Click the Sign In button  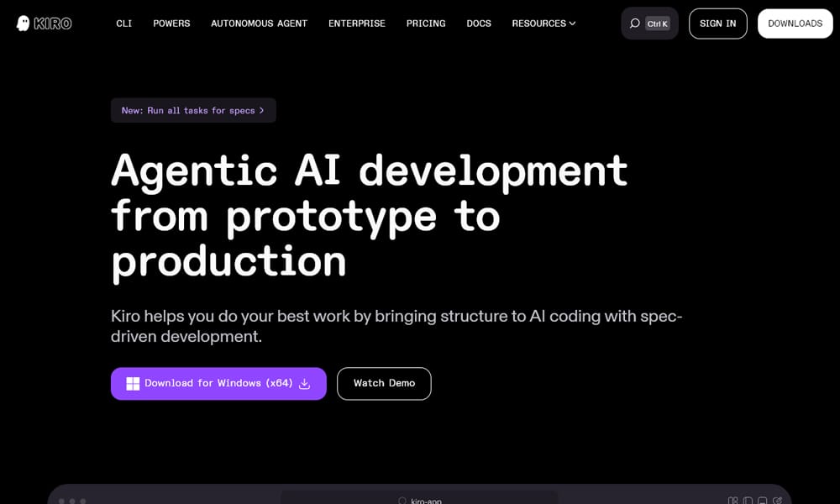[x=717, y=24]
